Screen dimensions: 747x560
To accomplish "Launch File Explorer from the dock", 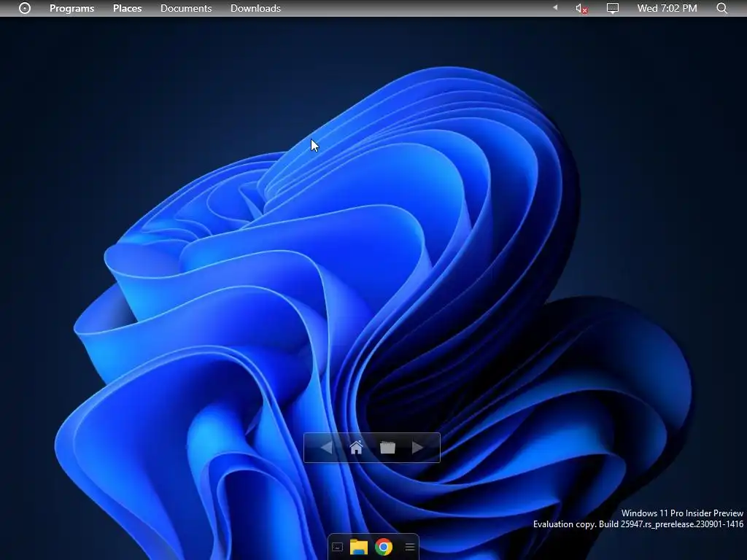I will click(359, 547).
